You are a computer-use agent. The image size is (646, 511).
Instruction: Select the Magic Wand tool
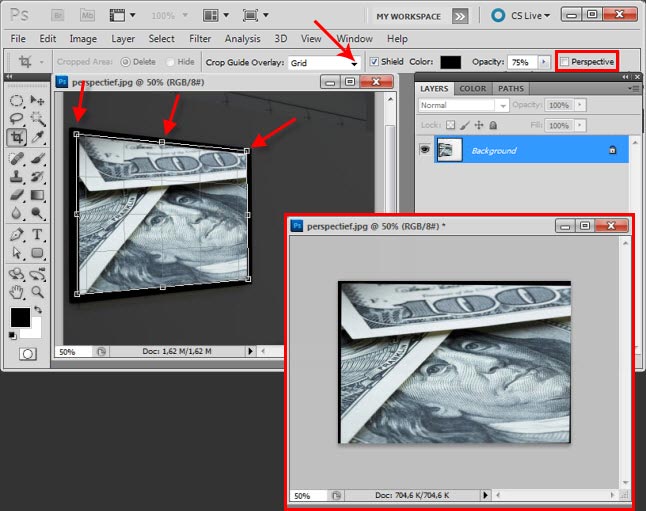(37, 119)
